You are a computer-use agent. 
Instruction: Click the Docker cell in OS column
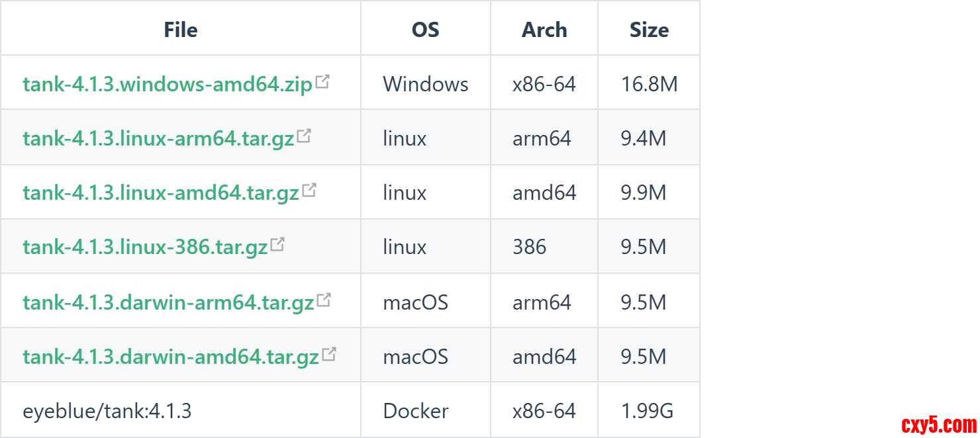(x=416, y=412)
